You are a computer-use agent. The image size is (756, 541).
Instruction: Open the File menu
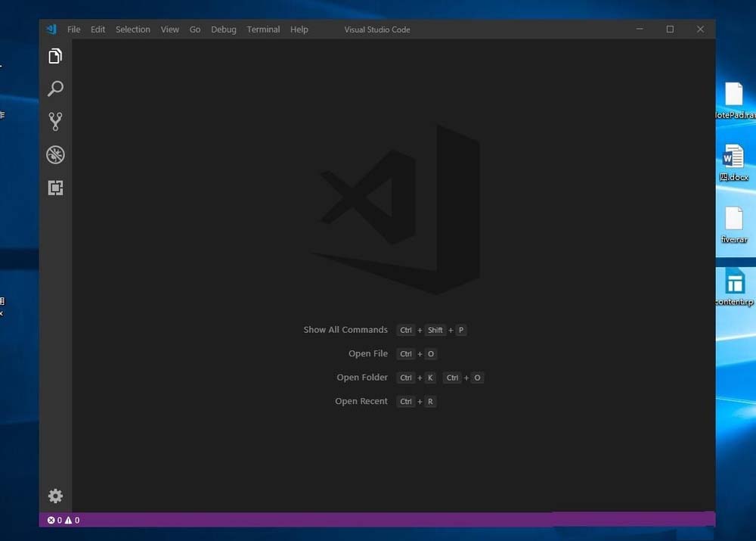click(74, 30)
